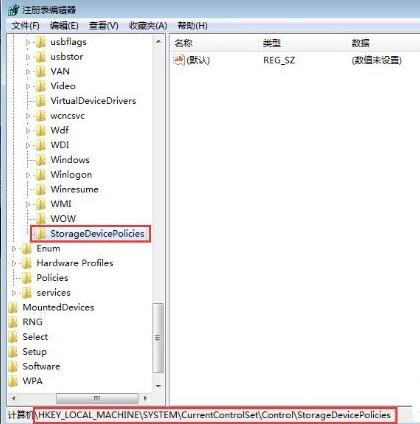Expand the WMI tree node
The width and height of the screenshot is (420, 424).
tap(28, 204)
